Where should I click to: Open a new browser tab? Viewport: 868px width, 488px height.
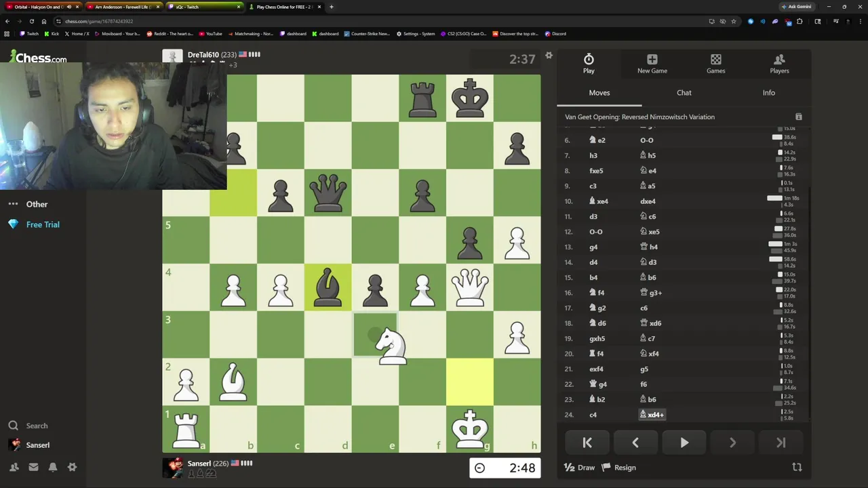pos(331,7)
